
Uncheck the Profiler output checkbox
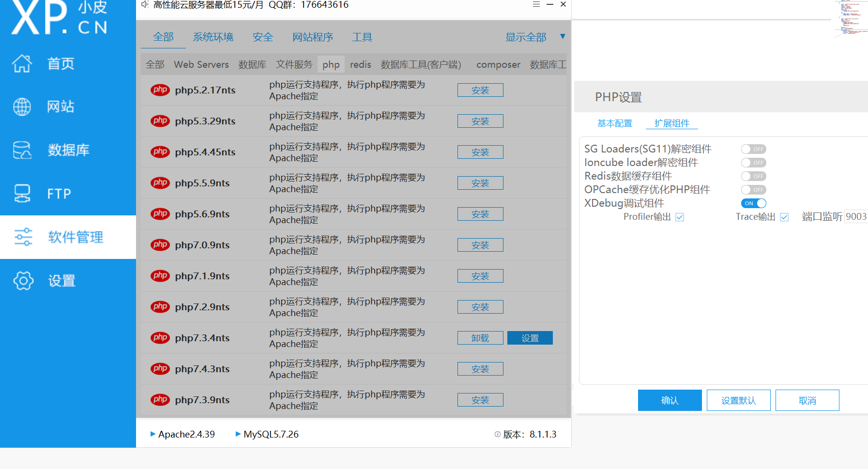click(680, 217)
